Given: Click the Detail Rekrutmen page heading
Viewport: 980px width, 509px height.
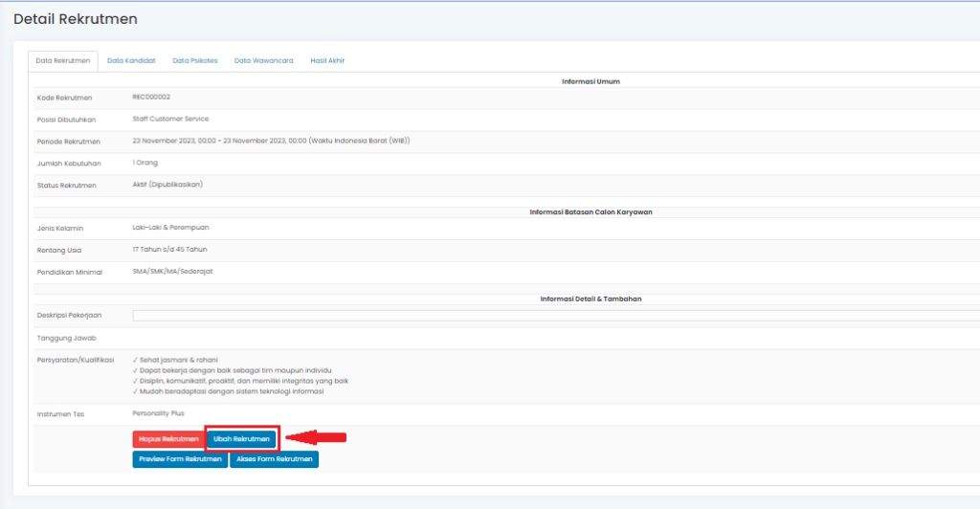Looking at the screenshot, I should point(76,19).
